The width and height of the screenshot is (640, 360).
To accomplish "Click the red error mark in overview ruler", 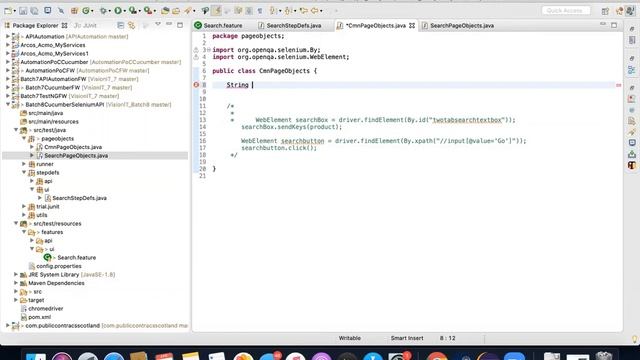I will (618, 85).
